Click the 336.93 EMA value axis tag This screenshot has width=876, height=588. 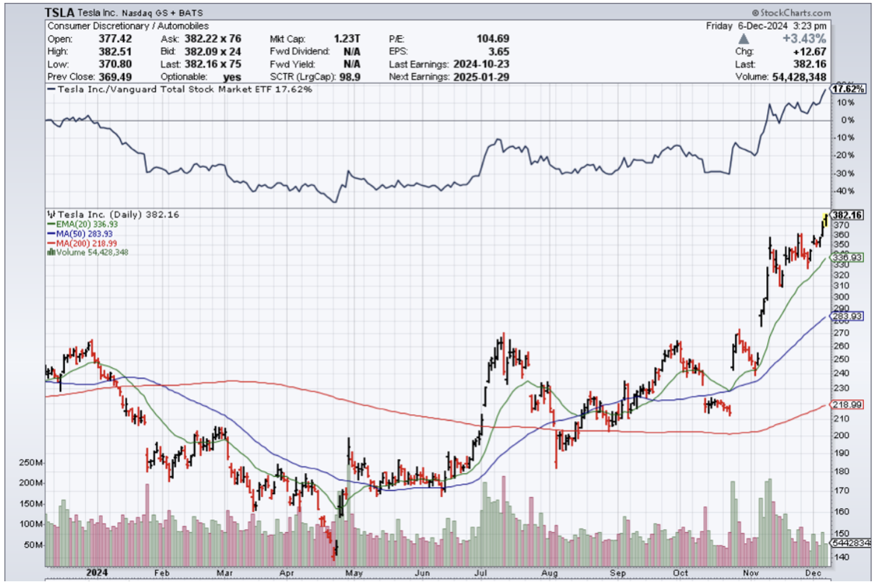(x=847, y=257)
